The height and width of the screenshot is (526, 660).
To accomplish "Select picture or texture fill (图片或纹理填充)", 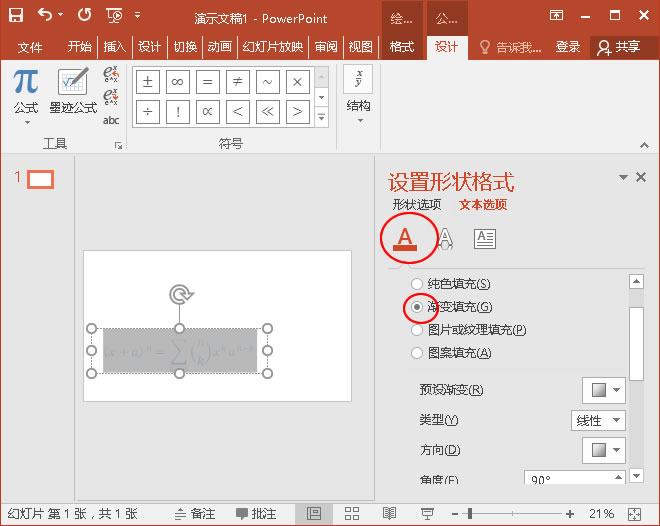I will [417, 330].
